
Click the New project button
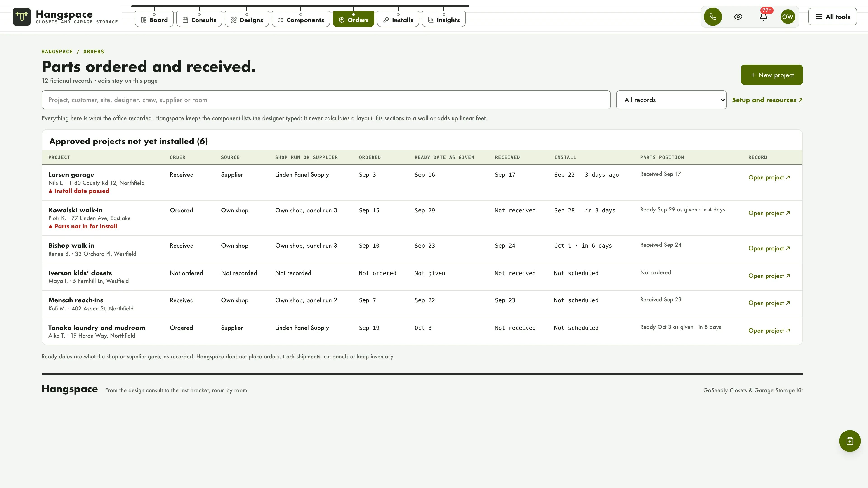(772, 75)
